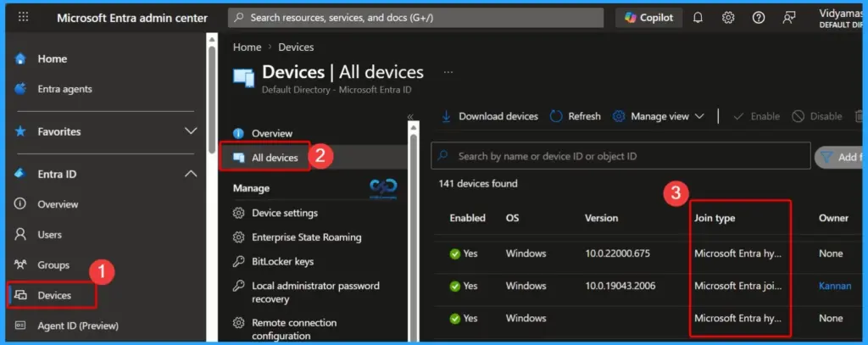Open Groups in the left navigation
Viewport: 868px width, 345px height.
53,265
